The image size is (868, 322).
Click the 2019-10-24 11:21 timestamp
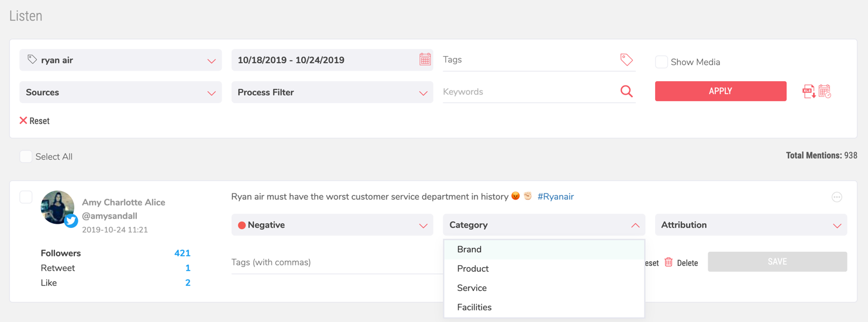[x=115, y=230]
